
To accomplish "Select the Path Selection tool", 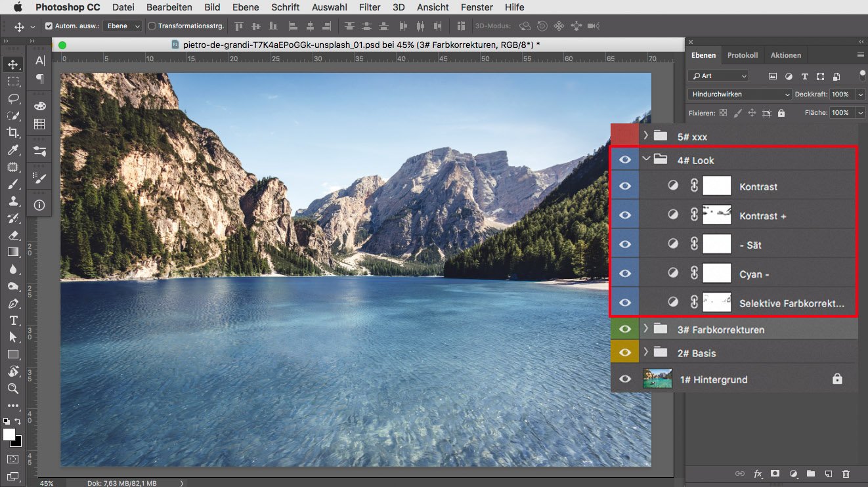I will (13, 337).
